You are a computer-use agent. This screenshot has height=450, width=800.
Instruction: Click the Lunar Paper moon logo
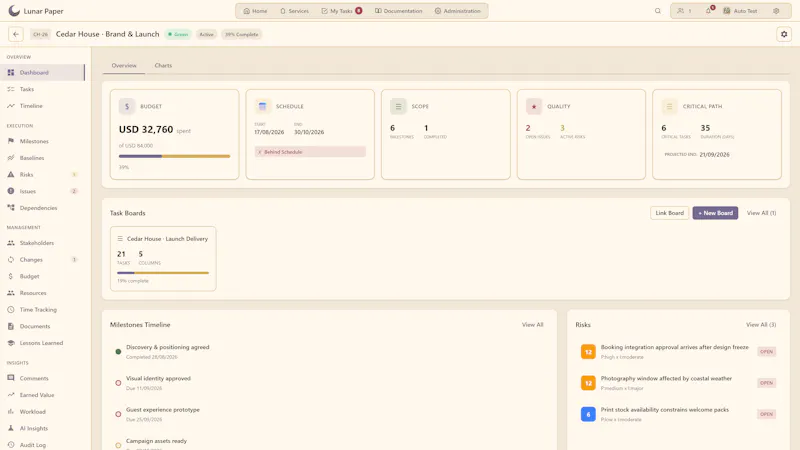coord(14,11)
